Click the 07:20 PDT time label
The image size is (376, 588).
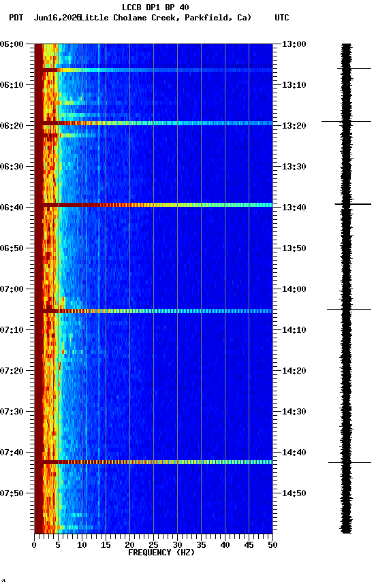[12, 371]
